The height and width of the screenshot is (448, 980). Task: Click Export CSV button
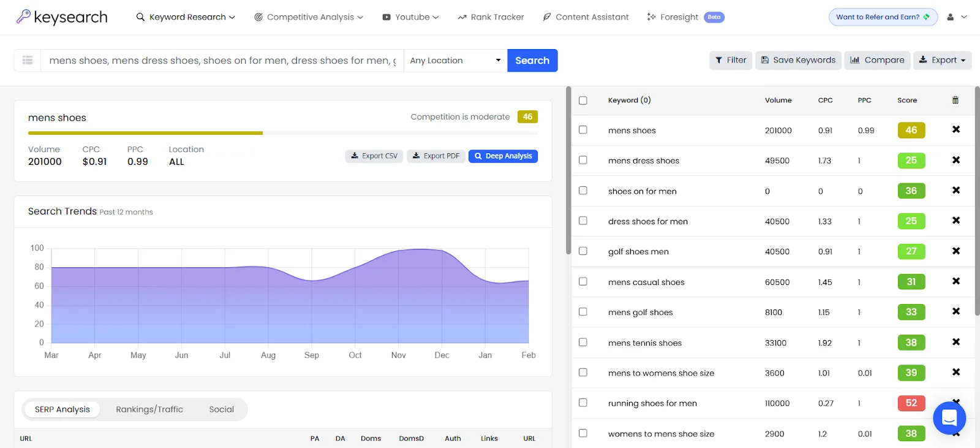tap(374, 156)
